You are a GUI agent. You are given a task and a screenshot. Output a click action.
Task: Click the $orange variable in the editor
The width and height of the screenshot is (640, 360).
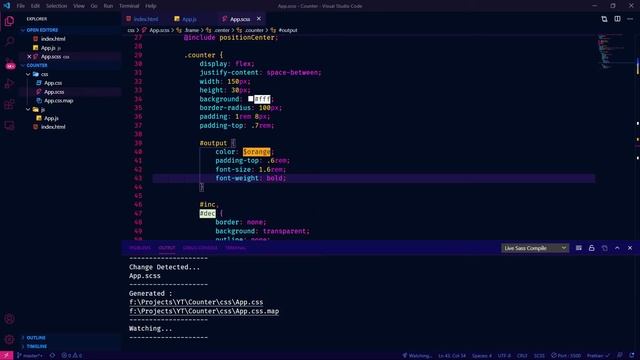pyautogui.click(x=256, y=152)
